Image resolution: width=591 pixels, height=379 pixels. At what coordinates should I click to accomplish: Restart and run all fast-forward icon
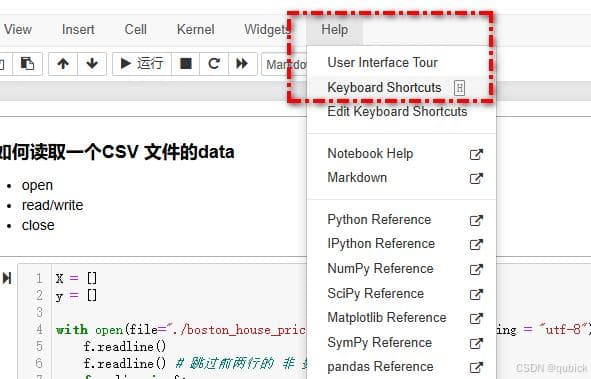click(x=242, y=64)
